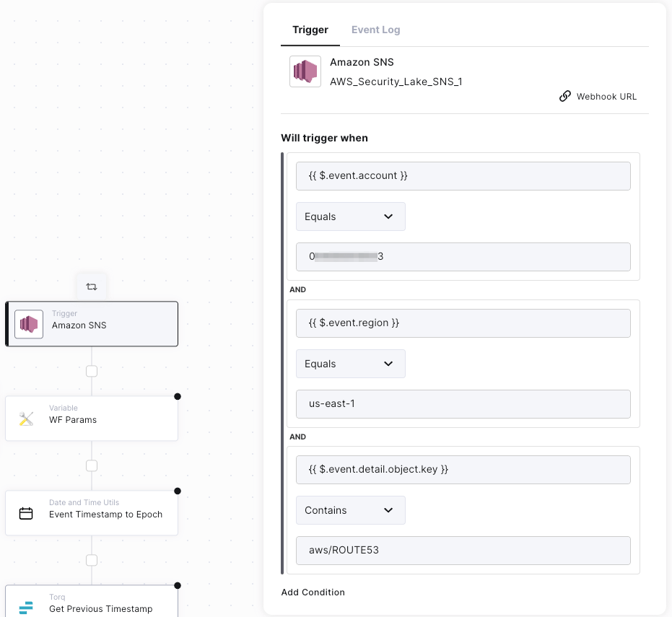Viewport: 672px width, 617px height.
Task: Click the us-east-1 value field
Action: coord(463,404)
